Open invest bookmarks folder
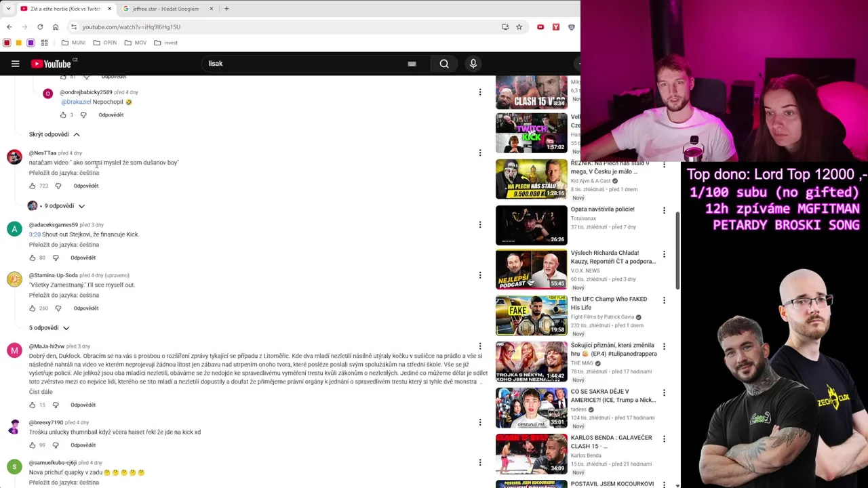The image size is (868, 488). point(165,43)
